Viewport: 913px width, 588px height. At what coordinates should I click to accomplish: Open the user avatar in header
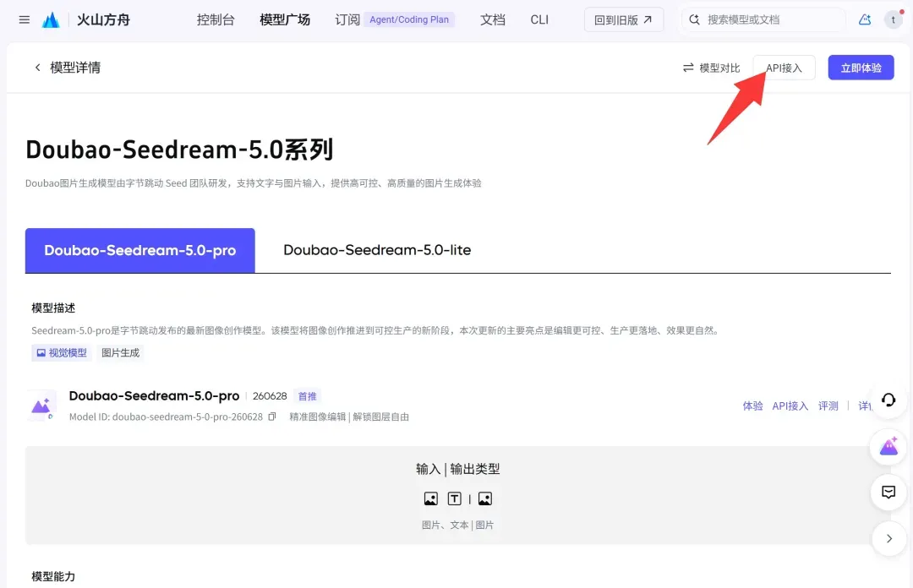(x=893, y=19)
